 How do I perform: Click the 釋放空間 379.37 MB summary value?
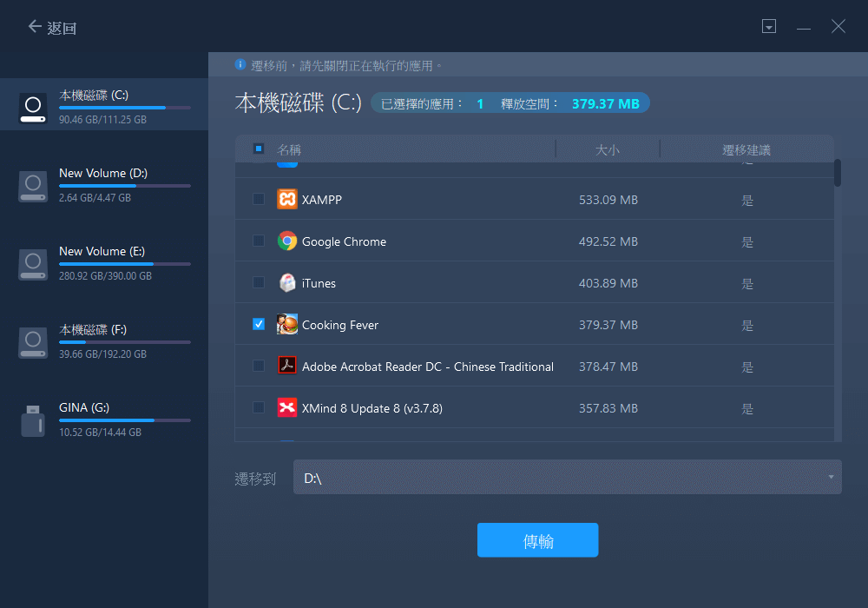[x=606, y=103]
